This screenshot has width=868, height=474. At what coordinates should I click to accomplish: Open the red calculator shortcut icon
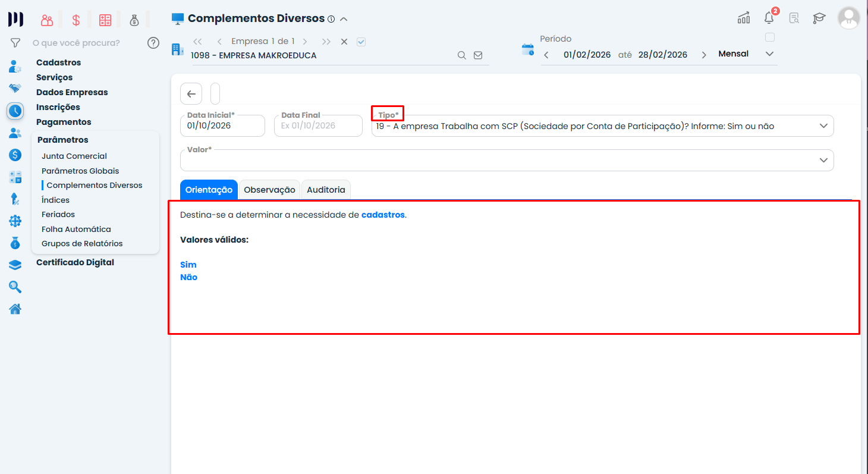tap(105, 20)
